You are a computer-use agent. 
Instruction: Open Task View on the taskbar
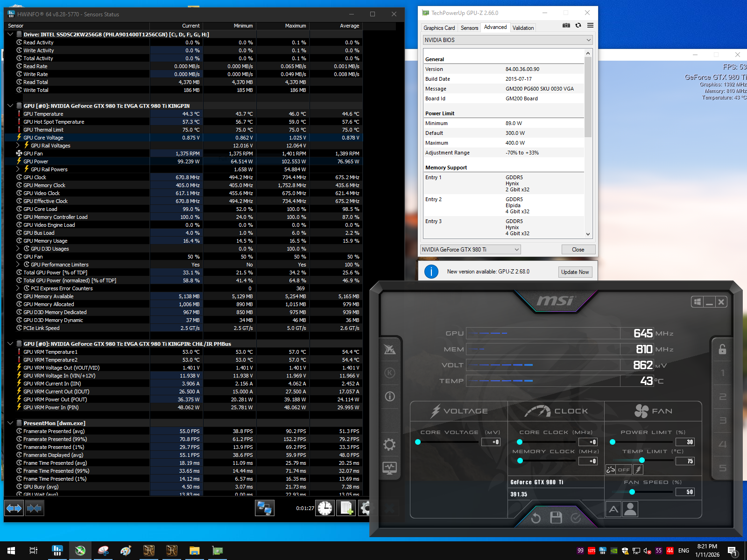(34, 551)
